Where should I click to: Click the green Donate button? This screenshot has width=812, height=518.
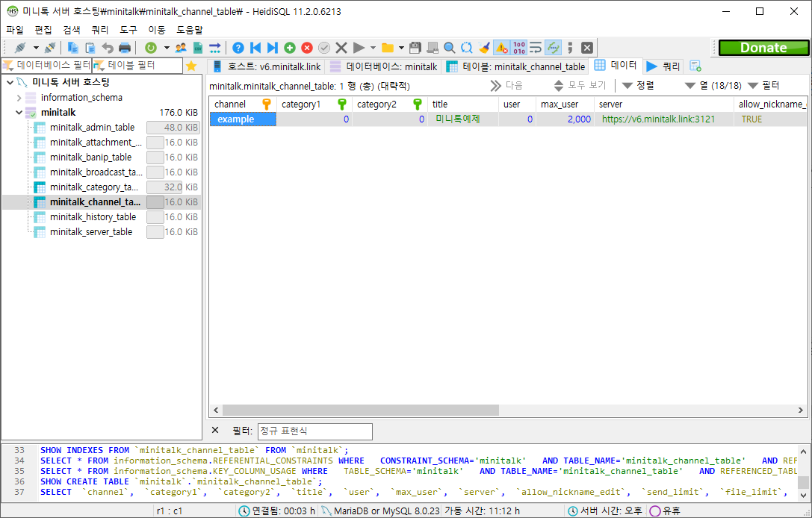click(763, 48)
